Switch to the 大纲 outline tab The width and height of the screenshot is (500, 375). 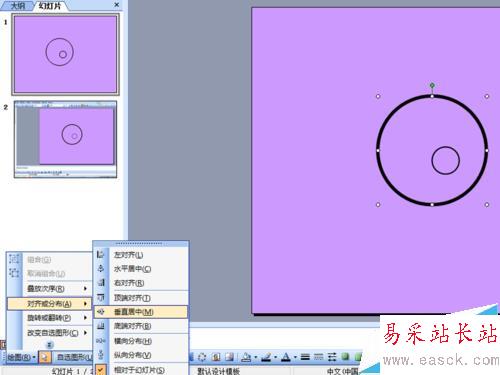coord(17,6)
